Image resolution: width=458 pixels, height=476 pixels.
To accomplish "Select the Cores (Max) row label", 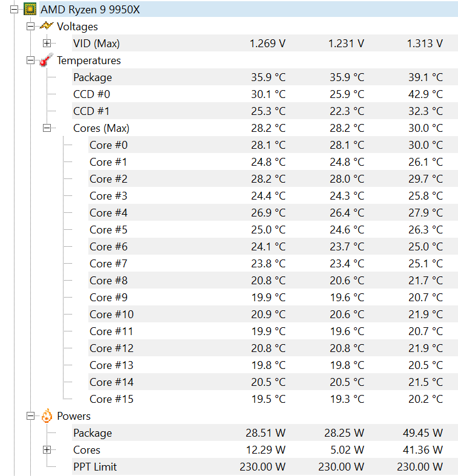I will 101,128.
